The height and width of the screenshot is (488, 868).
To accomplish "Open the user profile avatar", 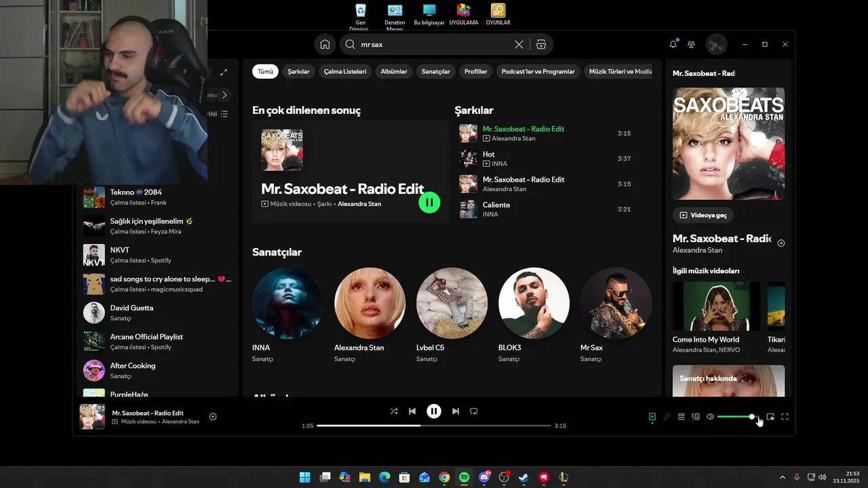I will click(x=716, y=44).
